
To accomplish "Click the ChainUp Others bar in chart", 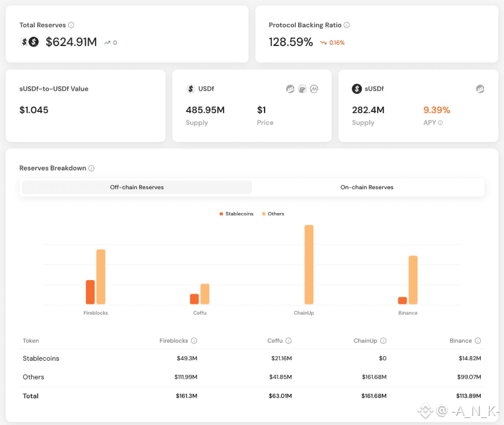I will pyautogui.click(x=309, y=265).
